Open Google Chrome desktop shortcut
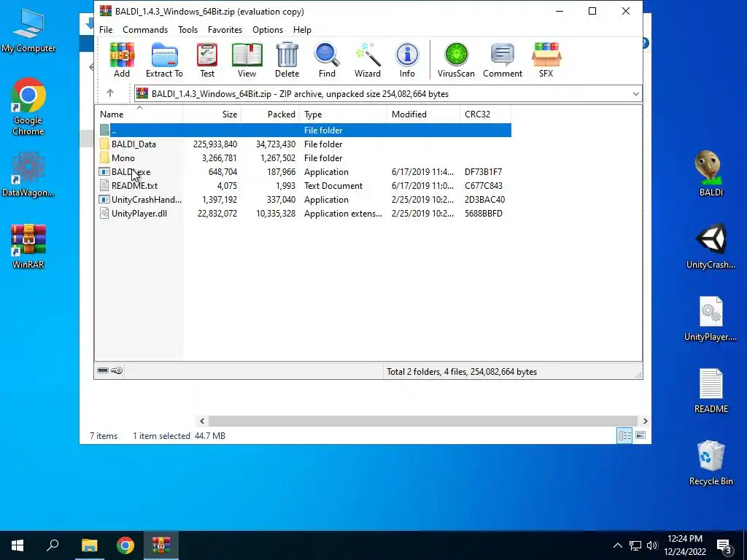The height and width of the screenshot is (560, 747). (28, 106)
